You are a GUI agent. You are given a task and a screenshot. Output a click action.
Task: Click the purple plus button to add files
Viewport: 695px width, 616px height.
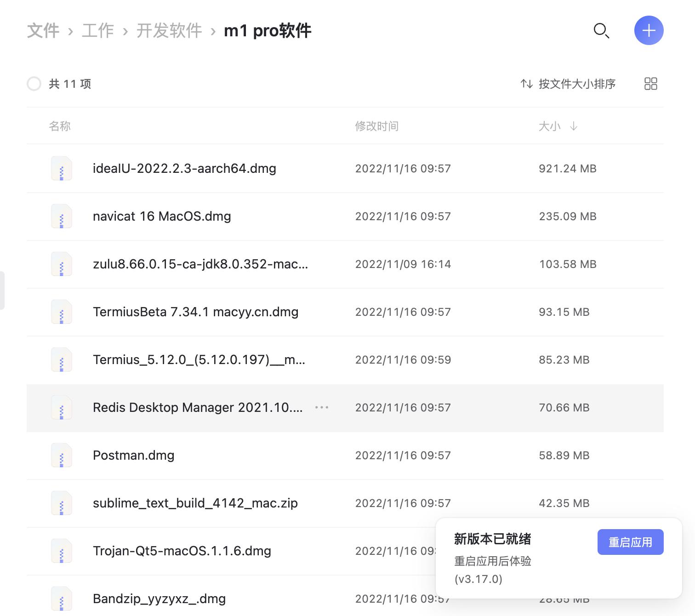click(649, 30)
